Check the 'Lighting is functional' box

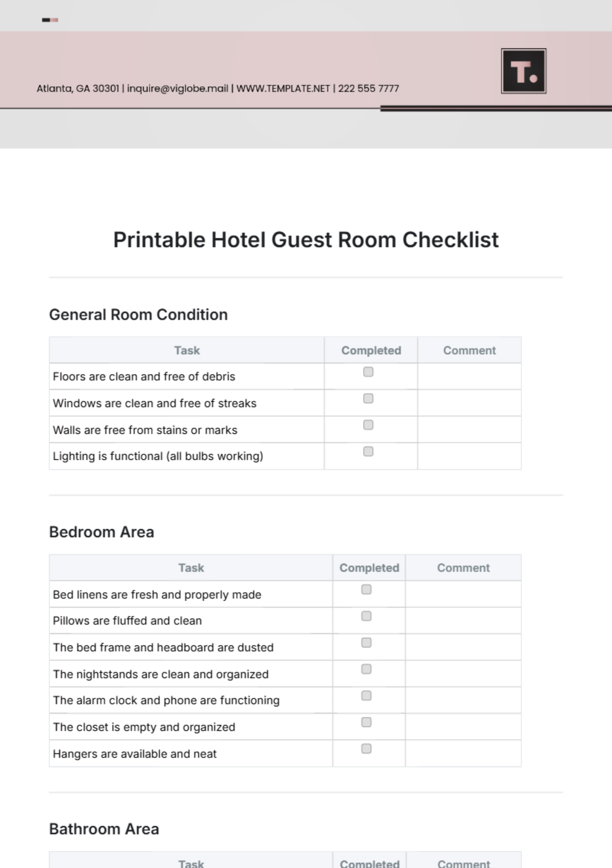(x=368, y=452)
